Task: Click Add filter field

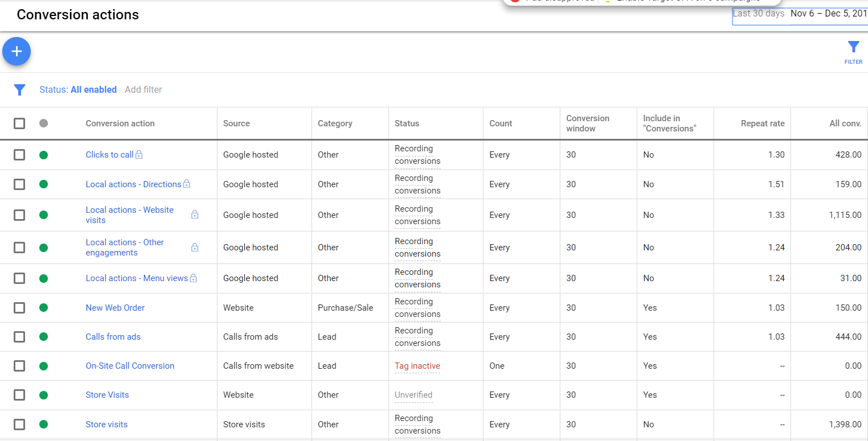Action: coord(144,90)
